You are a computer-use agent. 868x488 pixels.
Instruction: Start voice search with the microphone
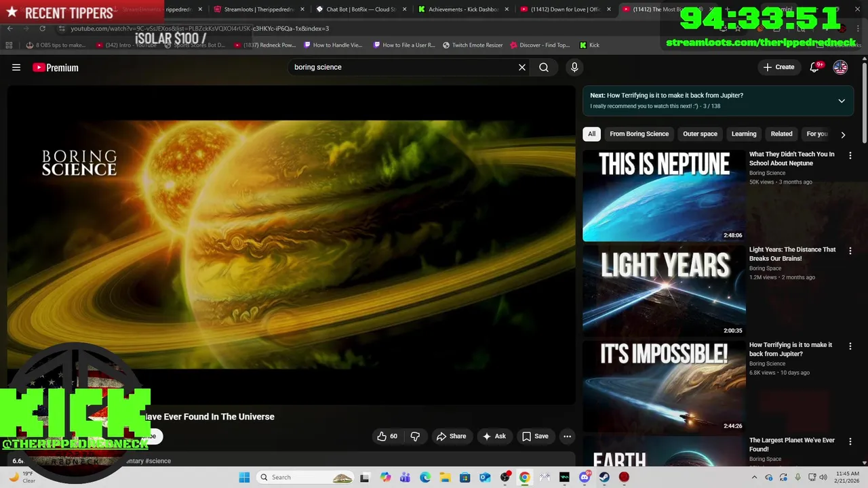coord(574,67)
